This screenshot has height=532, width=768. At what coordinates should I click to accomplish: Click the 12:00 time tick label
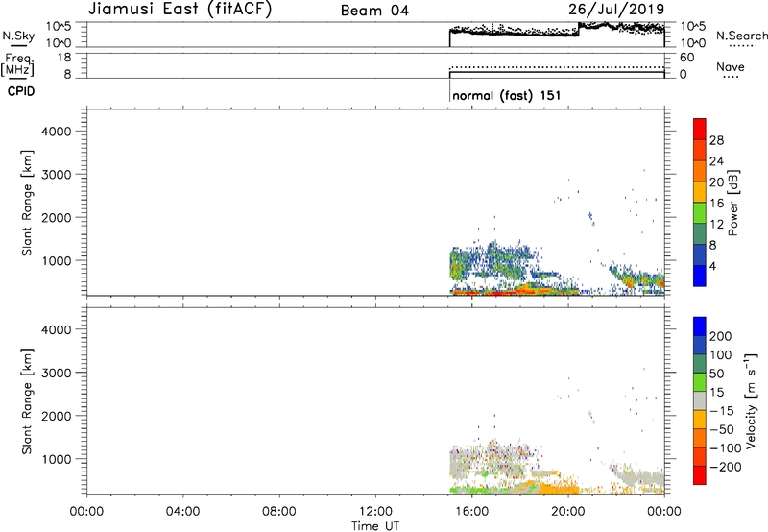(x=375, y=512)
